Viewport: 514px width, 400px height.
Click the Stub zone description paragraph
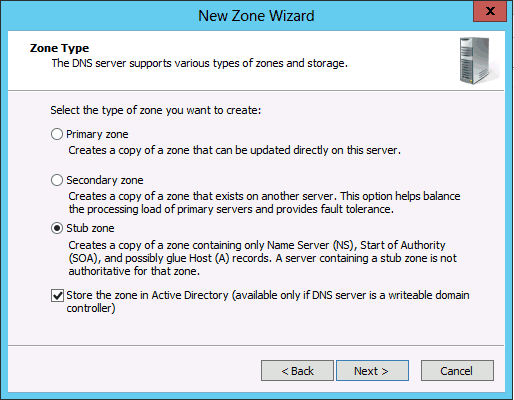tap(263, 258)
